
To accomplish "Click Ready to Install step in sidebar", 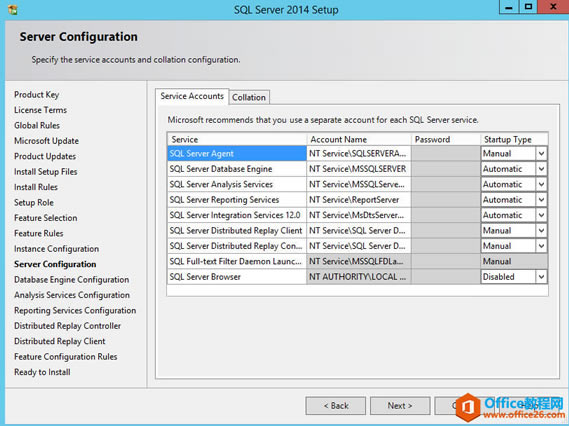I will pyautogui.click(x=42, y=372).
